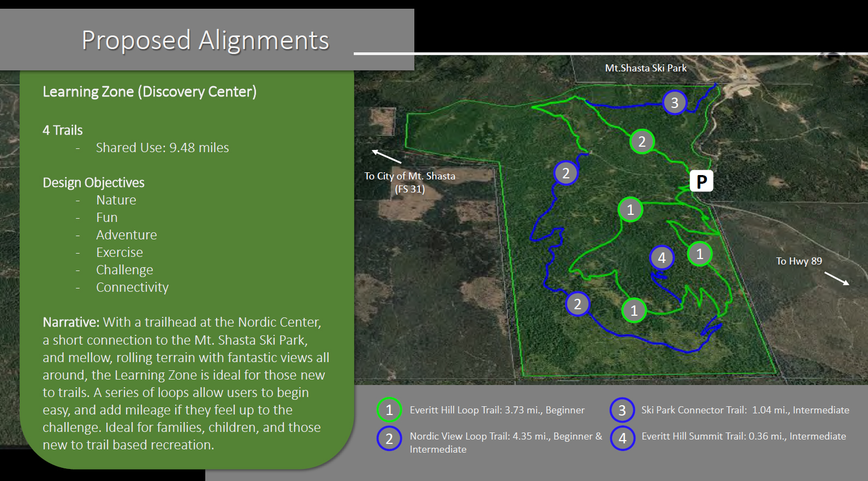The image size is (868, 481).
Task: Select the Everitt Hill Loop Trail legend text
Action: pyautogui.click(x=497, y=410)
